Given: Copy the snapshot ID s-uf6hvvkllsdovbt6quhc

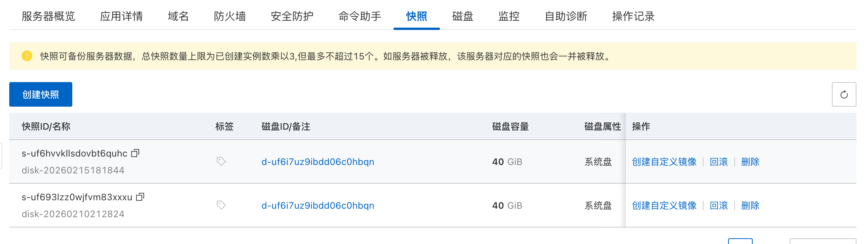Looking at the screenshot, I should (x=135, y=153).
